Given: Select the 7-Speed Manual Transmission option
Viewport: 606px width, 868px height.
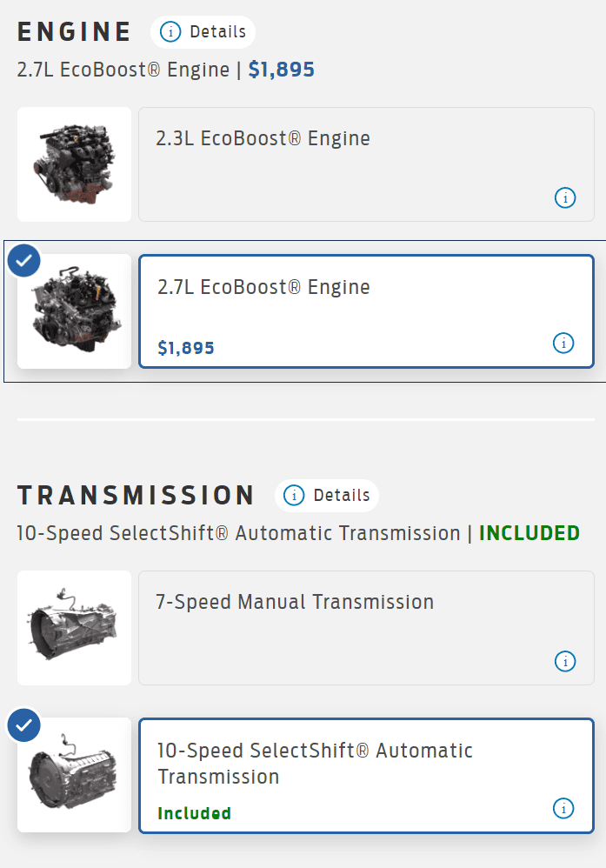Looking at the screenshot, I should [366, 628].
